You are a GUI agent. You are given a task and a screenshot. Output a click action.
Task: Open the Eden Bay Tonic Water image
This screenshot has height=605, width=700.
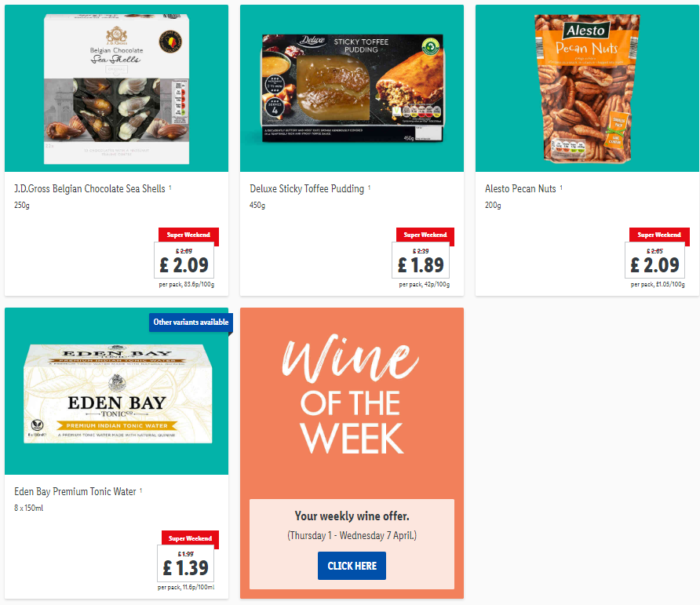click(116, 391)
